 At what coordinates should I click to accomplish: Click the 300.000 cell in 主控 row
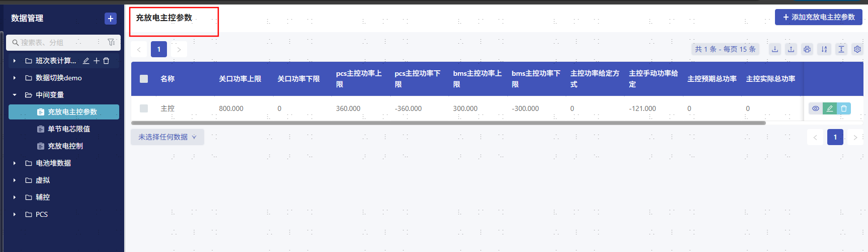[465, 108]
